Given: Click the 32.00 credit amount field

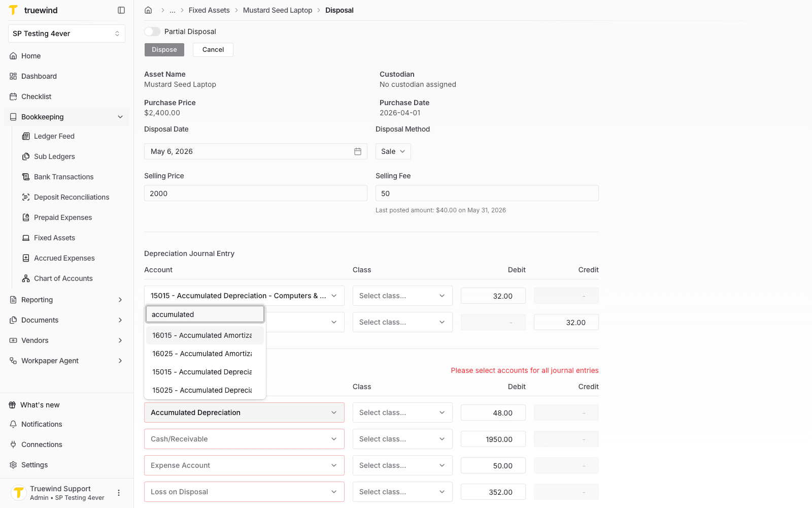Looking at the screenshot, I should 566,322.
